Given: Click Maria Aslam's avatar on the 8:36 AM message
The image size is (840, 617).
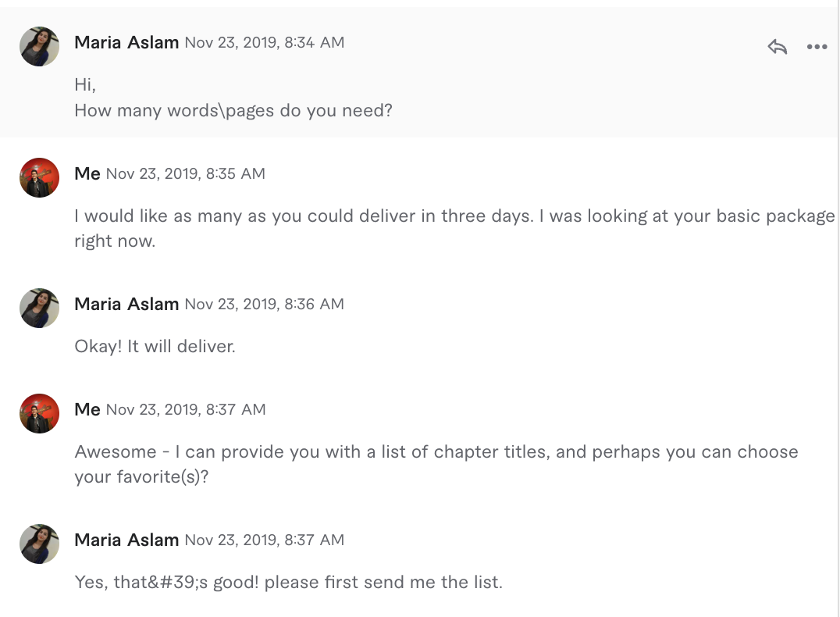Looking at the screenshot, I should click(x=39, y=308).
